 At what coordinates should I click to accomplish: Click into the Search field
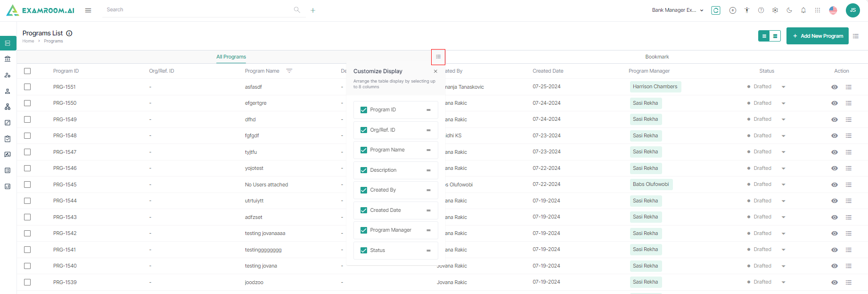click(198, 9)
